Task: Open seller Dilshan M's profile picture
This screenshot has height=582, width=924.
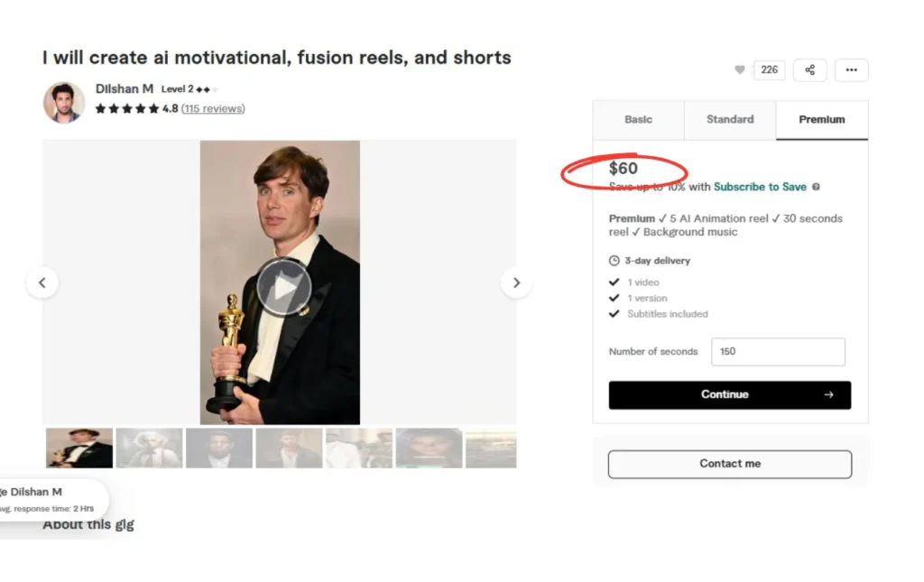Action: point(64,102)
